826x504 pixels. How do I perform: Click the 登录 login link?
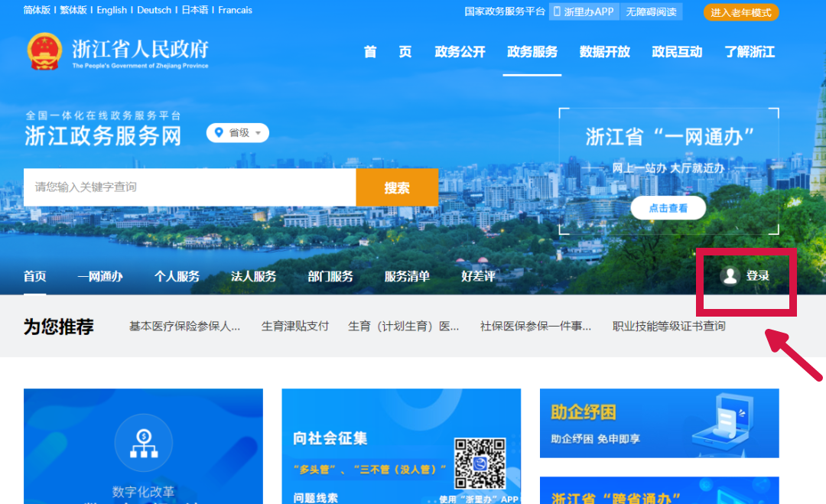click(757, 275)
